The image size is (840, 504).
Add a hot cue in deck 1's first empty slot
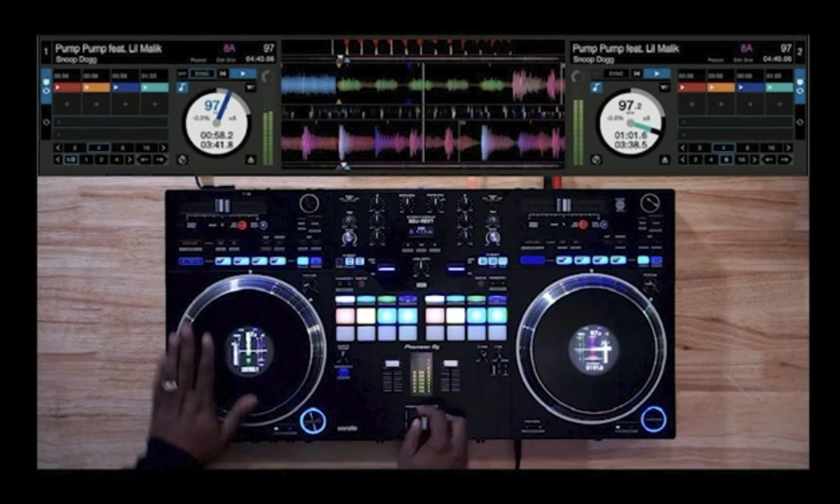pyautogui.click(x=66, y=105)
